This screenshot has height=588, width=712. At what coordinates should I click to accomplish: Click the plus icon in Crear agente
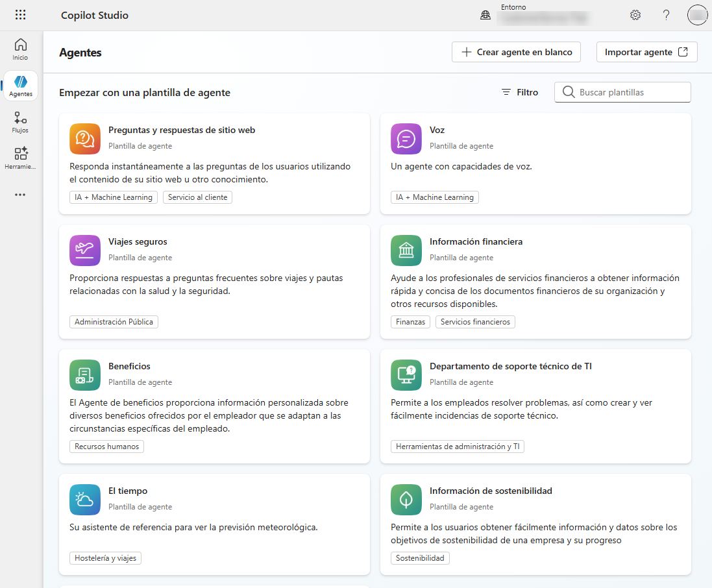[467, 52]
